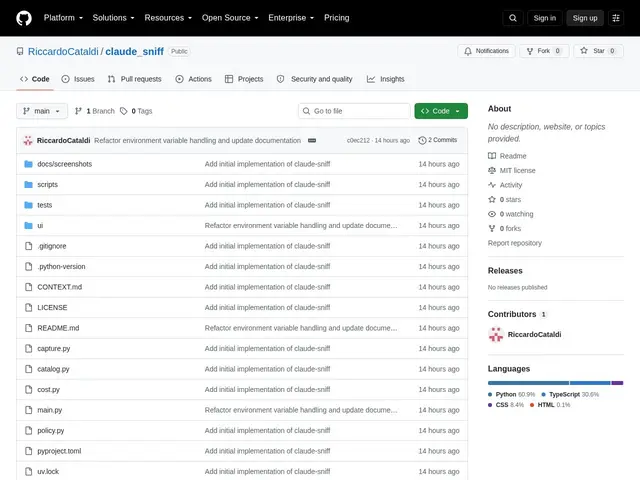
Task: Click the Go to file search field
Action: (354, 111)
